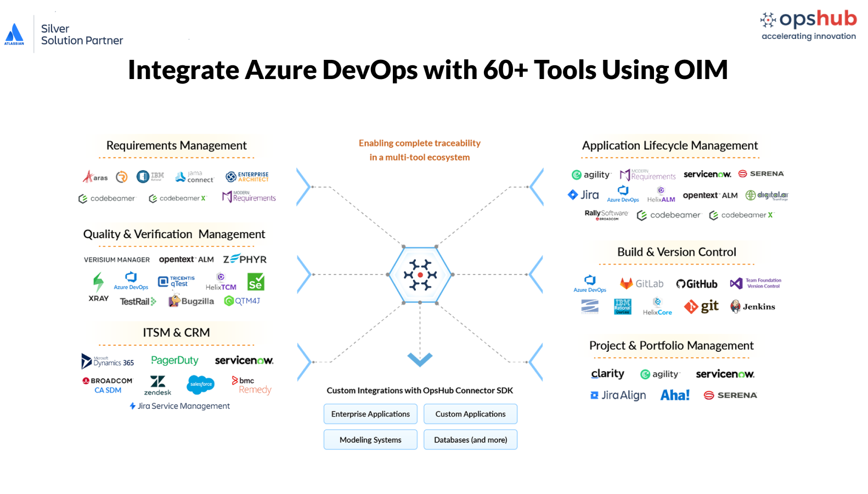Click the Enterprise Applications button
The image size is (868, 494).
[370, 414]
